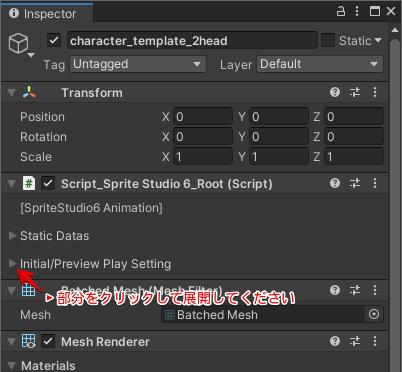Click the Mesh property label
Viewport: 402px width, 372px height.
pos(35,315)
